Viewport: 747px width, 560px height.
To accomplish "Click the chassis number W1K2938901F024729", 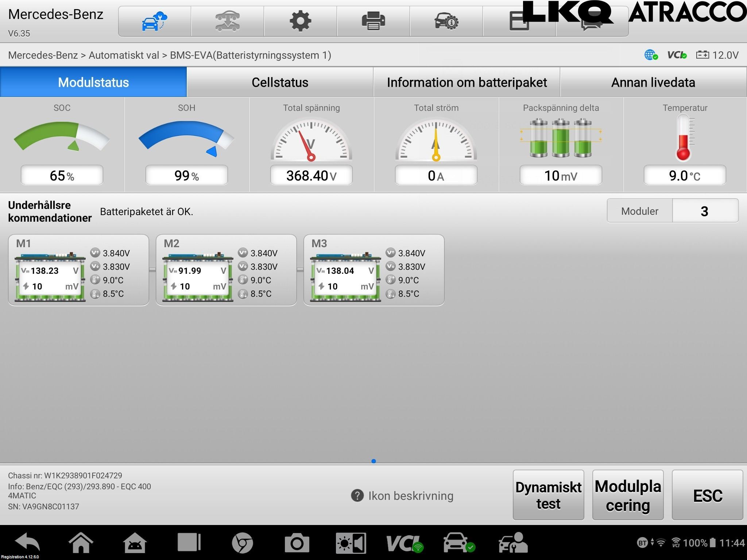I will tap(83, 475).
